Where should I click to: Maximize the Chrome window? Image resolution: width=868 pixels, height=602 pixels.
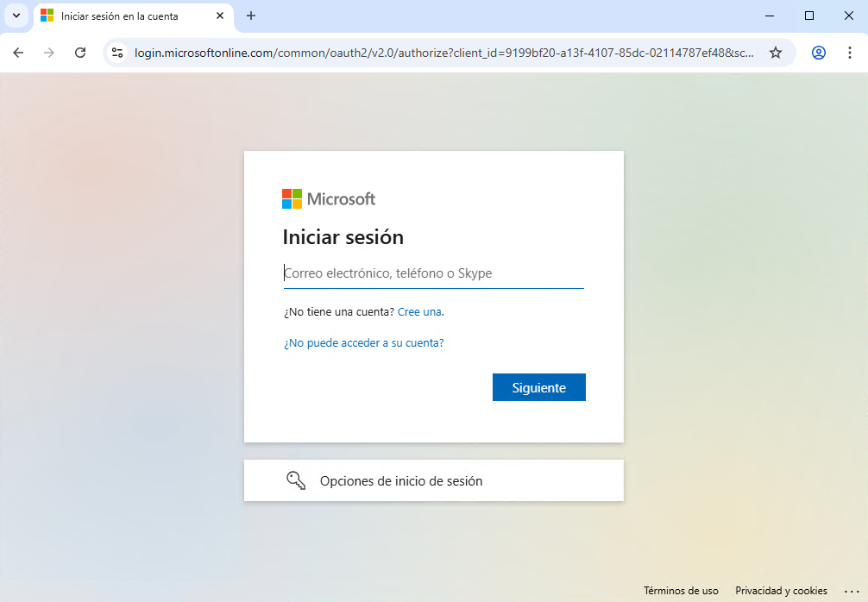[x=808, y=16]
